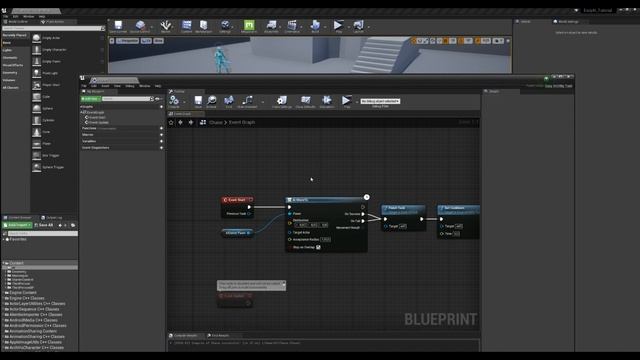Expand Favorites in Content Browser
The height and width of the screenshot is (360, 640).
[x=4, y=239]
